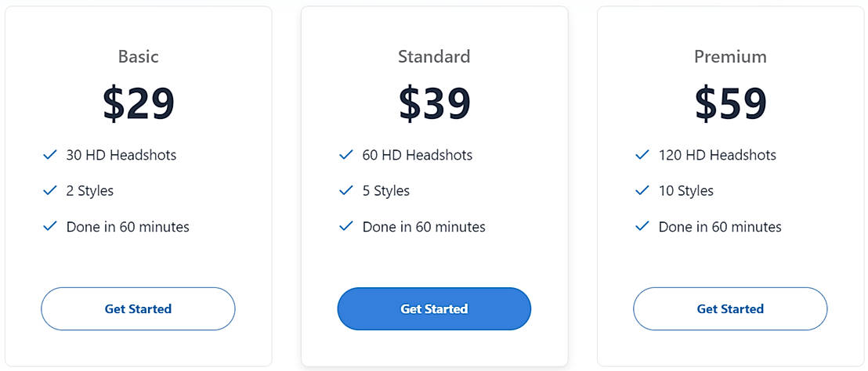This screenshot has height=371, width=868.
Task: Select the Standard plan title
Action: 434,56
